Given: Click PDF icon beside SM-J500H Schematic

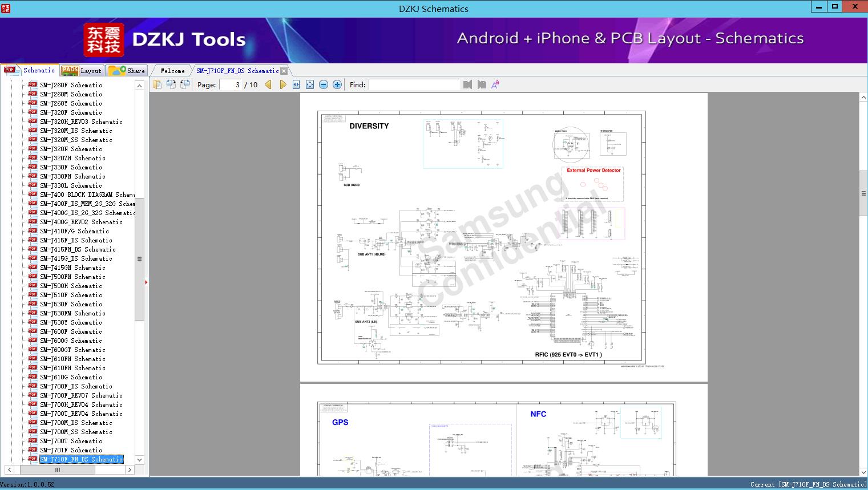Looking at the screenshot, I should pyautogui.click(x=33, y=285).
